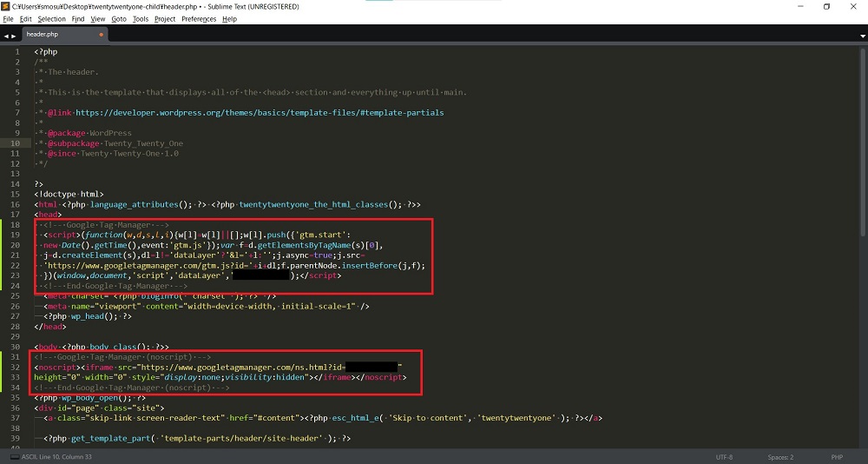
Task: Open the Preferences menu
Action: pyautogui.click(x=199, y=19)
